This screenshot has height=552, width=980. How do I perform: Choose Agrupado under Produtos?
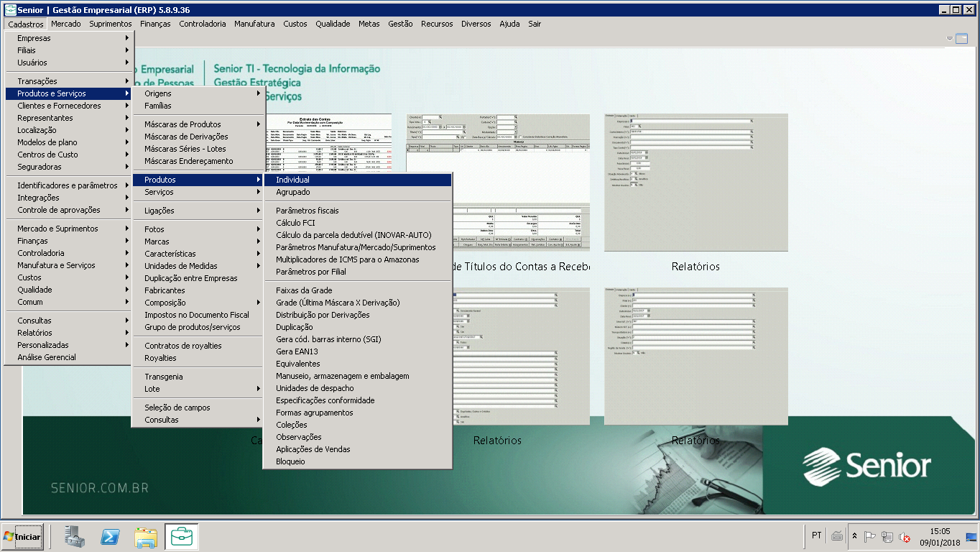pyautogui.click(x=358, y=192)
